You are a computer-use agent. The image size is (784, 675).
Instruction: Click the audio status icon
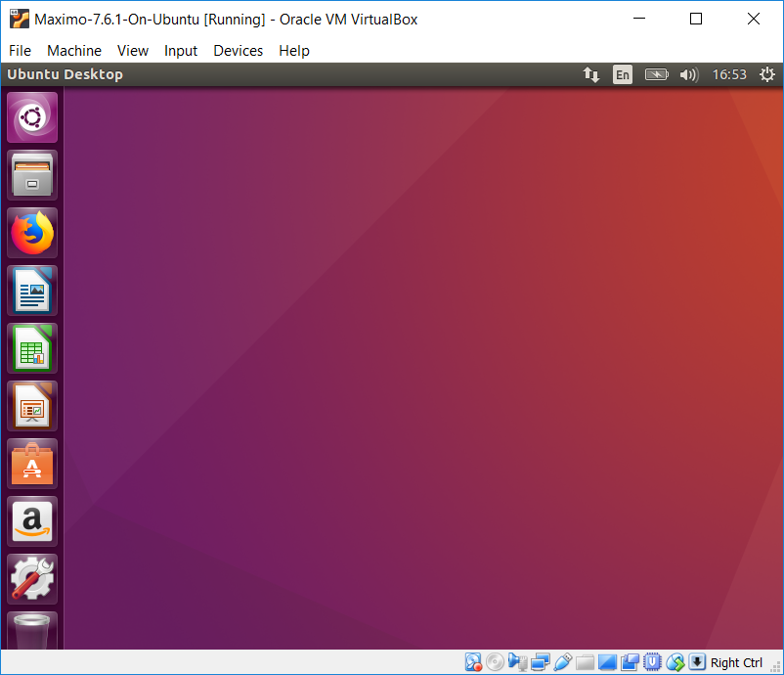point(517,662)
